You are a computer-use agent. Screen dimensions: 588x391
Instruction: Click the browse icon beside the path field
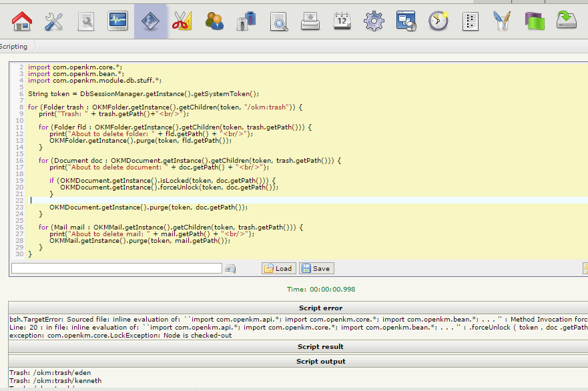click(x=230, y=268)
